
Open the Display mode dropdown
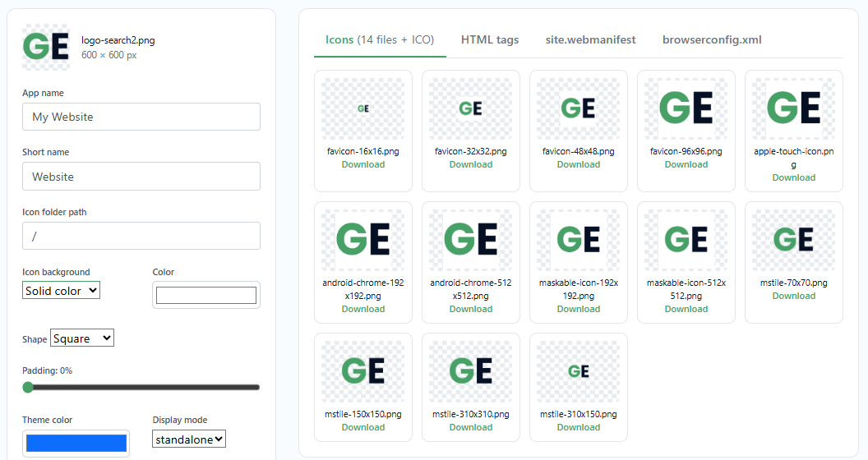(189, 439)
